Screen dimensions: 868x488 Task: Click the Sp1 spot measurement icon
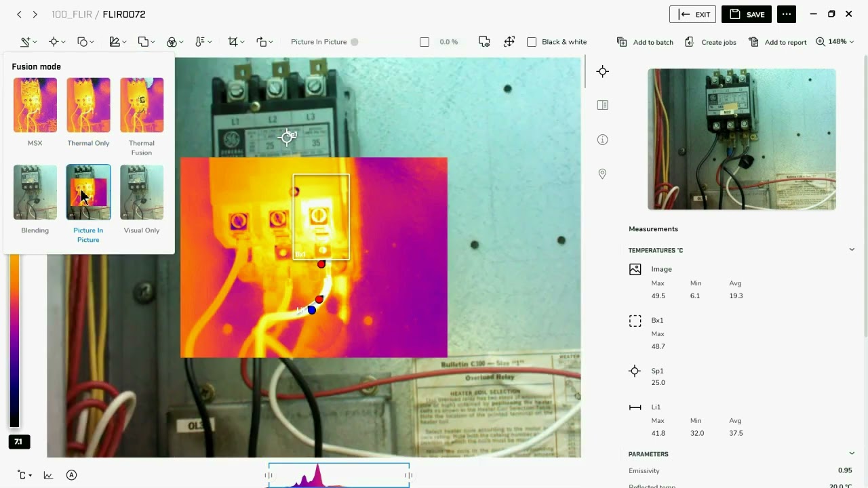pyautogui.click(x=635, y=371)
